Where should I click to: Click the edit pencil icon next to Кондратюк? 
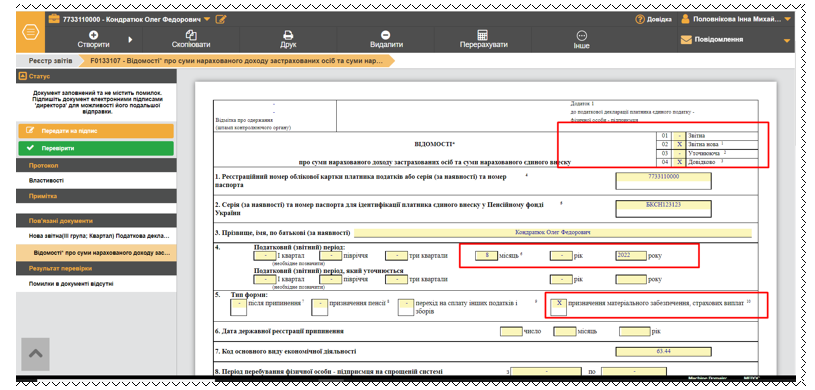click(x=221, y=19)
